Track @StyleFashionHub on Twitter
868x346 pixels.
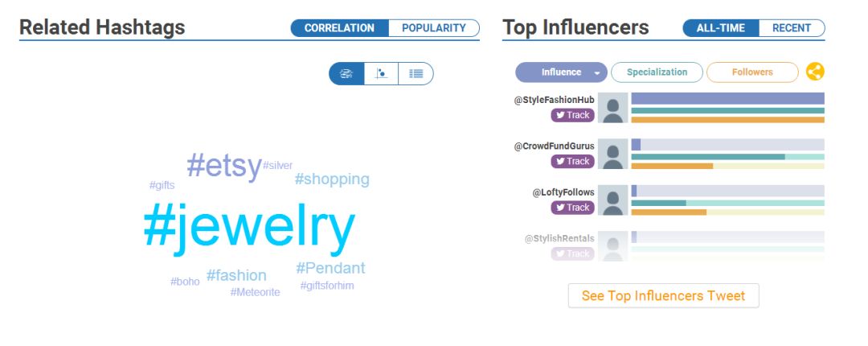pos(572,115)
